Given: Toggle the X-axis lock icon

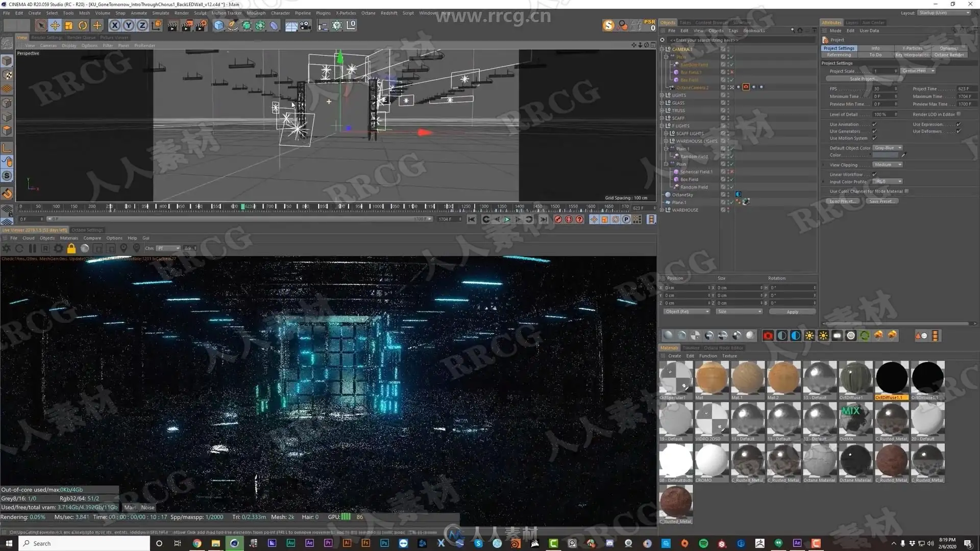Looking at the screenshot, I should [115, 25].
